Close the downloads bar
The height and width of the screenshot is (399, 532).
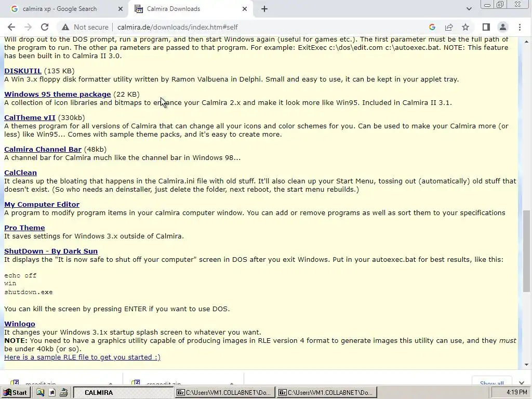point(522,383)
